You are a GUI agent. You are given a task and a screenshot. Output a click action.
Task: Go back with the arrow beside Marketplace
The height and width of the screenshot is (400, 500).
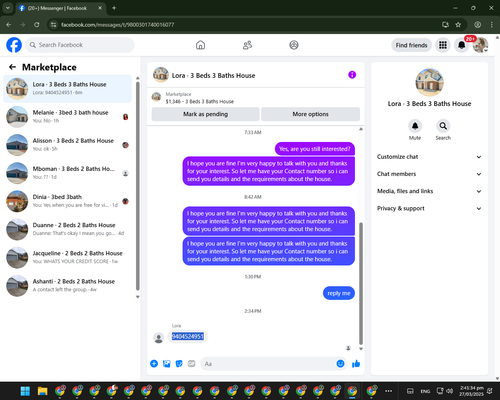click(12, 67)
